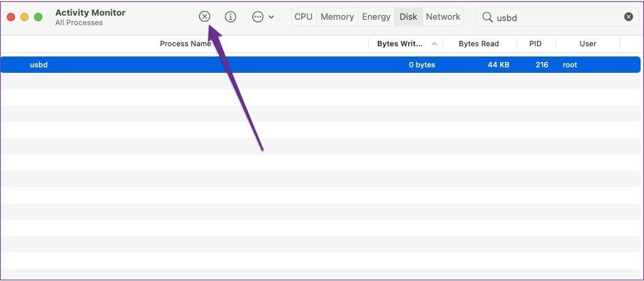Minimize the window with the yellow button
The height and width of the screenshot is (281, 644).
pos(25,17)
